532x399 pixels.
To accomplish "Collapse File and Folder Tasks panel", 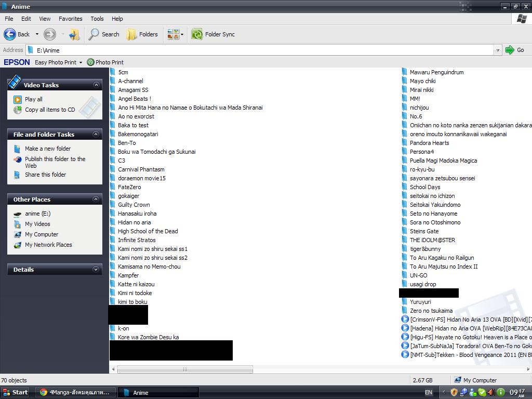I will coord(96,135).
